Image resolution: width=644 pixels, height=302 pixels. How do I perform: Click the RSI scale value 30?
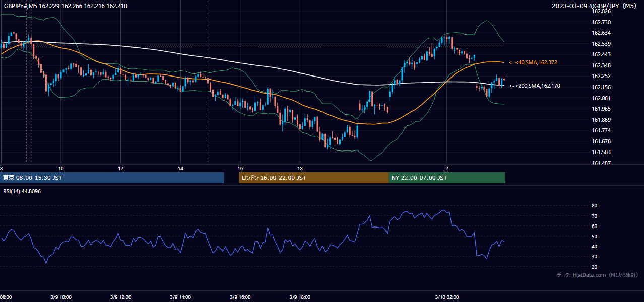(x=594, y=257)
